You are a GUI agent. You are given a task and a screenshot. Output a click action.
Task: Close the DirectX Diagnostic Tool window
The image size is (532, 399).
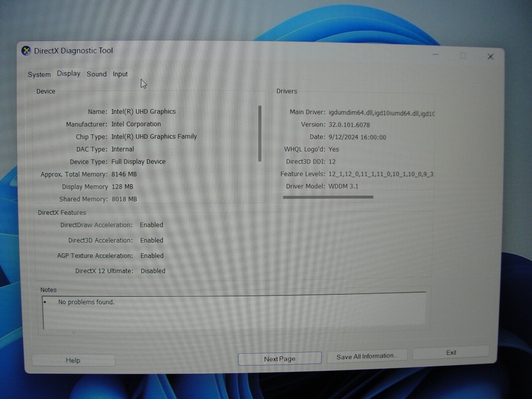point(490,57)
